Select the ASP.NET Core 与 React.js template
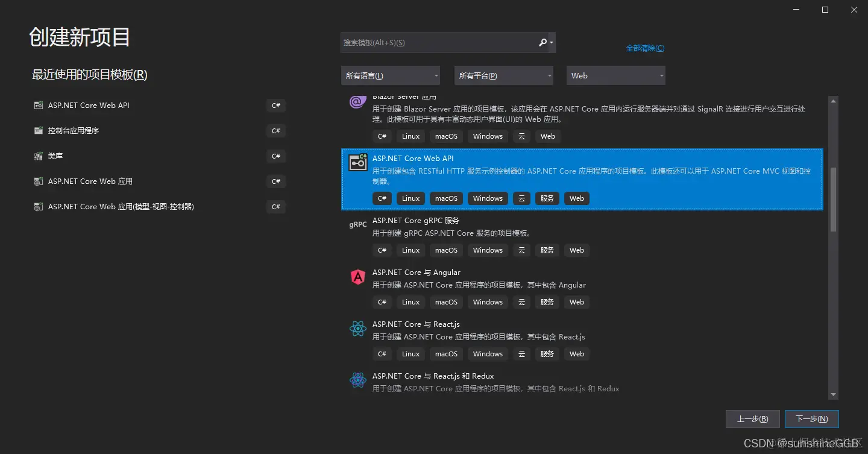 [582, 339]
